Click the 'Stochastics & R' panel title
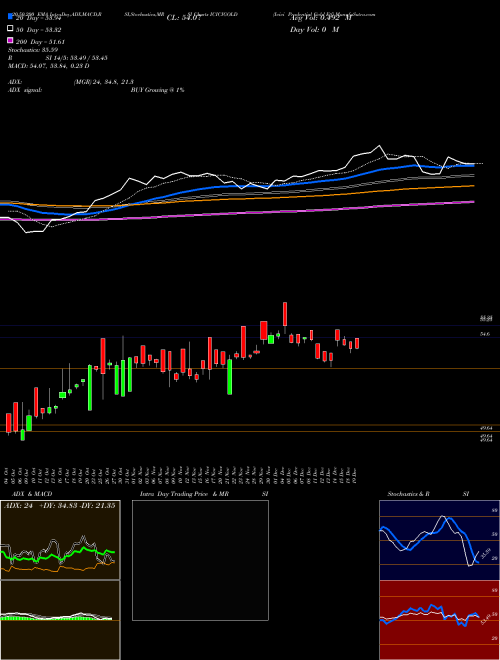The width and height of the screenshot is (500, 660). coord(408,494)
